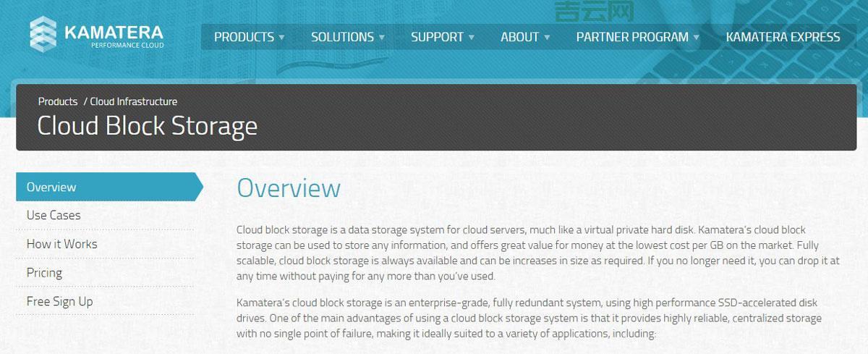868x354 pixels.
Task: Select Use Cases in the sidebar
Action: (54, 215)
